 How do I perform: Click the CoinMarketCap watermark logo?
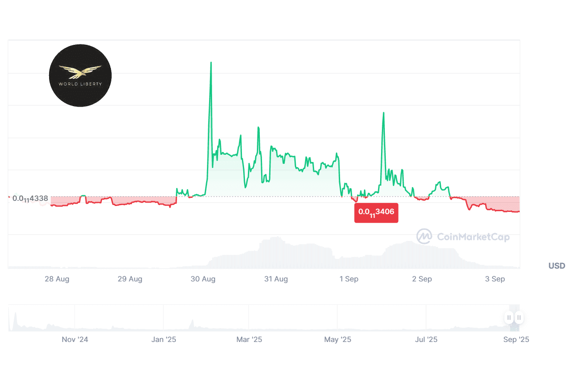click(x=463, y=236)
